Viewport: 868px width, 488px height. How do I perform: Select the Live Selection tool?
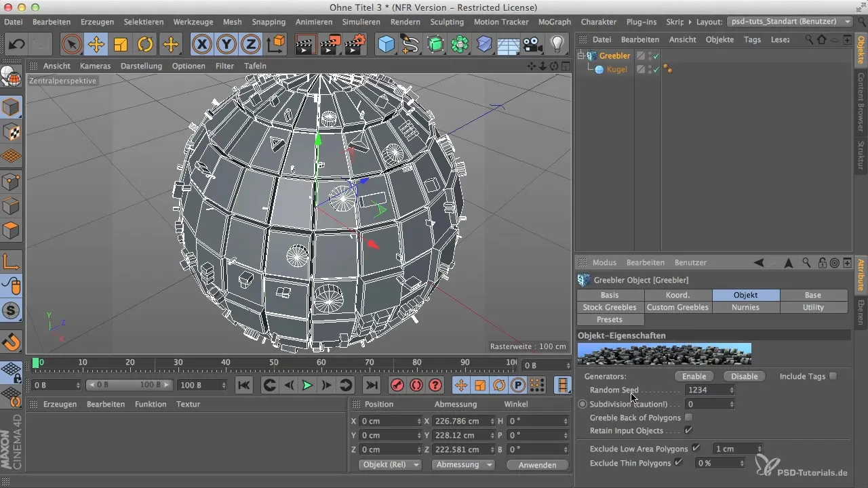pos(72,45)
